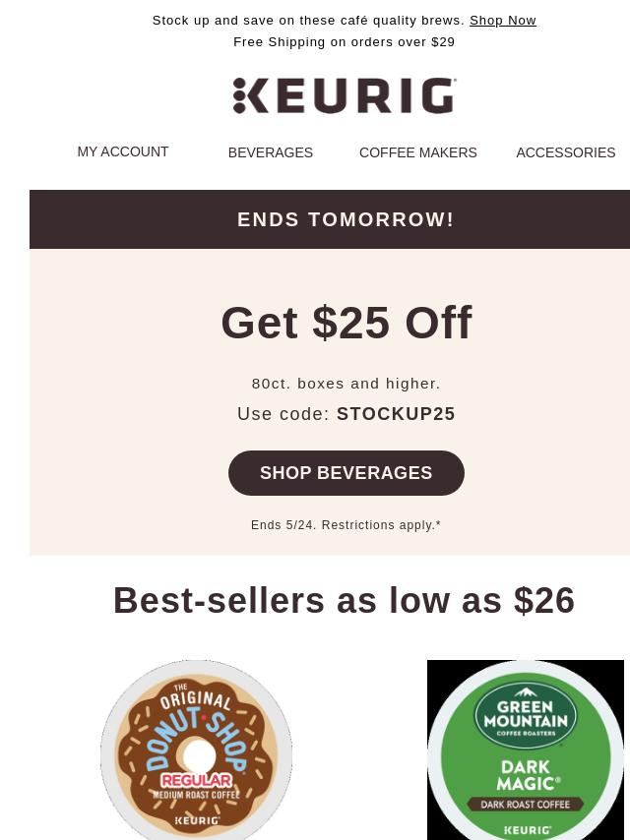Click the pink REGULAR label on donut pod
The height and width of the screenshot is (840, 630).
pyautogui.click(x=197, y=780)
